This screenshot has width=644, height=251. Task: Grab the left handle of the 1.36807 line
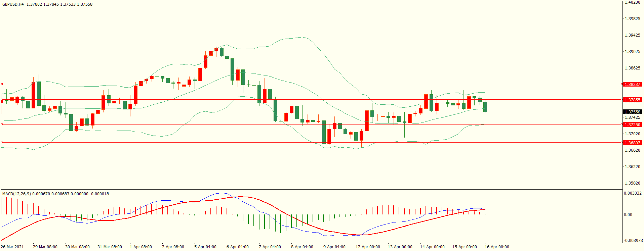click(2, 143)
